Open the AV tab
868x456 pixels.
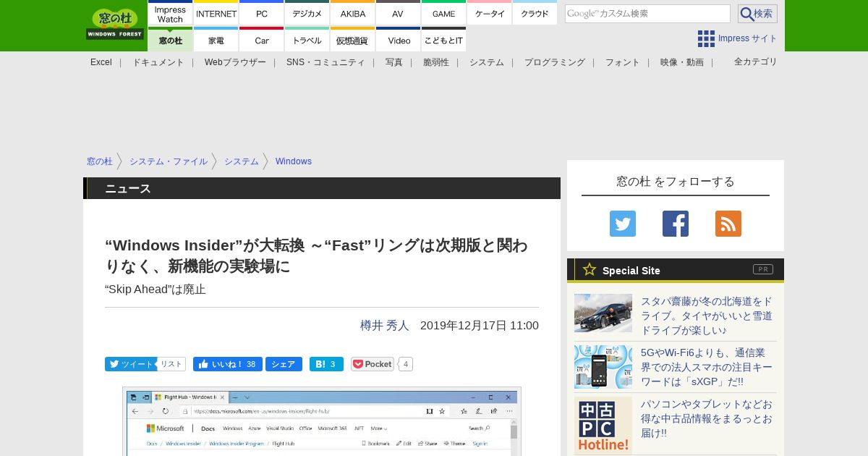click(398, 14)
